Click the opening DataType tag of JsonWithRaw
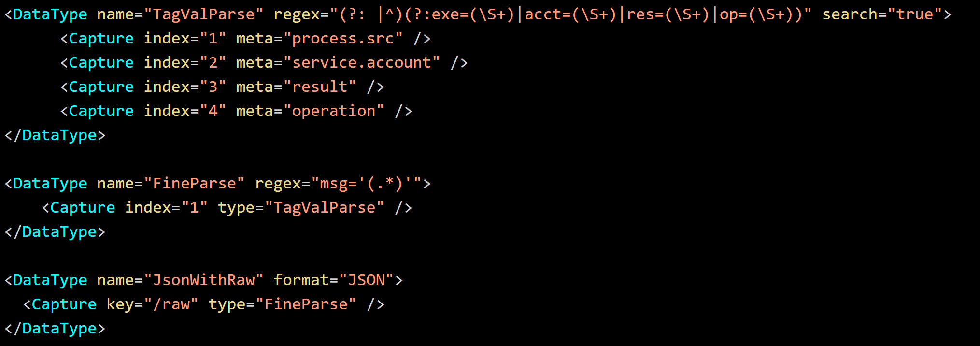The height and width of the screenshot is (346, 980). [50, 280]
